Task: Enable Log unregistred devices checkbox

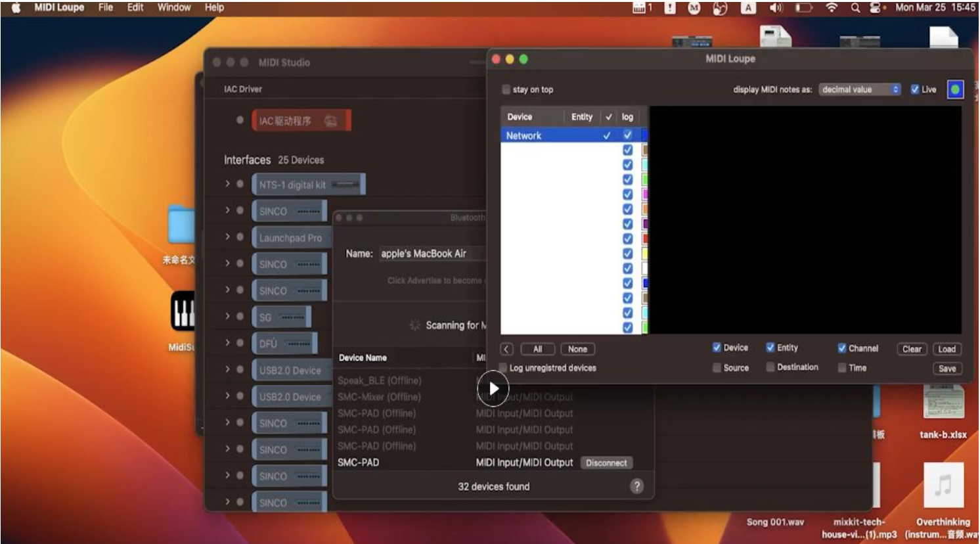Action: click(503, 368)
